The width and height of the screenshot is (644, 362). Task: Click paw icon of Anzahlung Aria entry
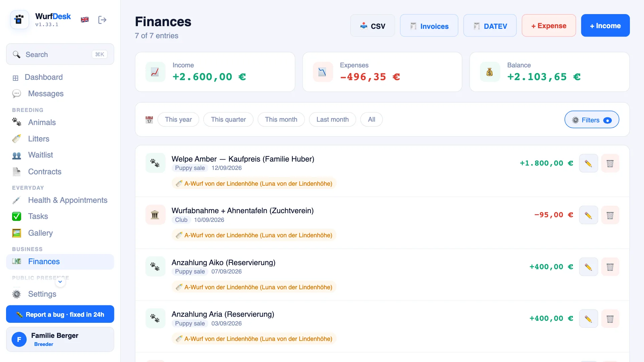click(155, 318)
